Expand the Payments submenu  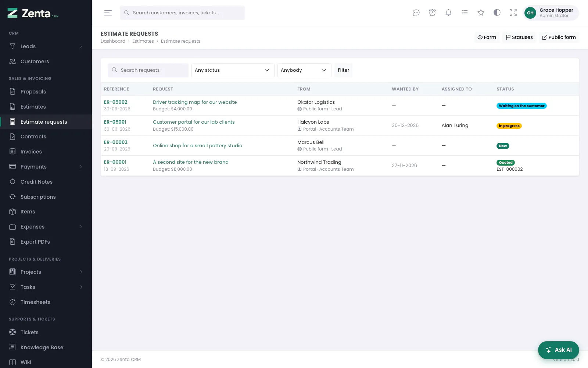(x=46, y=167)
